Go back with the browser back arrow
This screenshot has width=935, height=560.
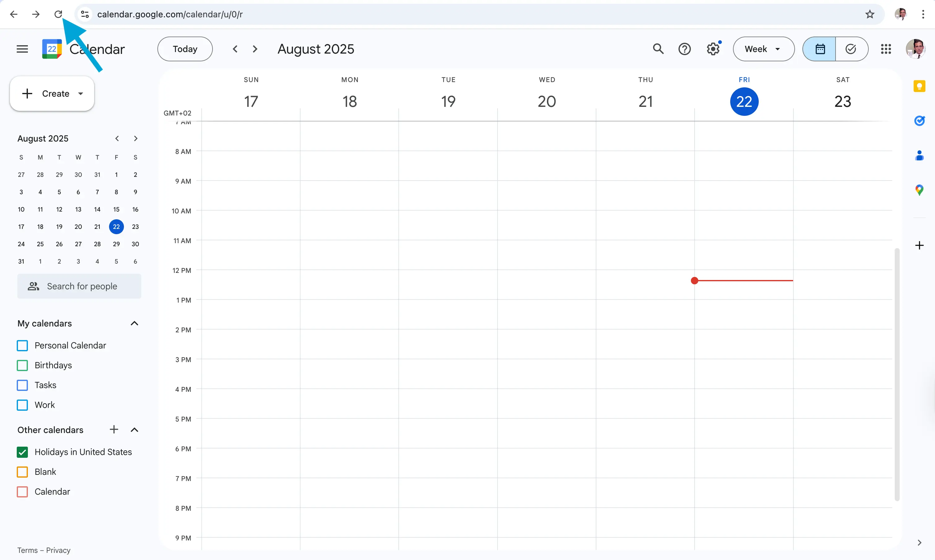(14, 14)
